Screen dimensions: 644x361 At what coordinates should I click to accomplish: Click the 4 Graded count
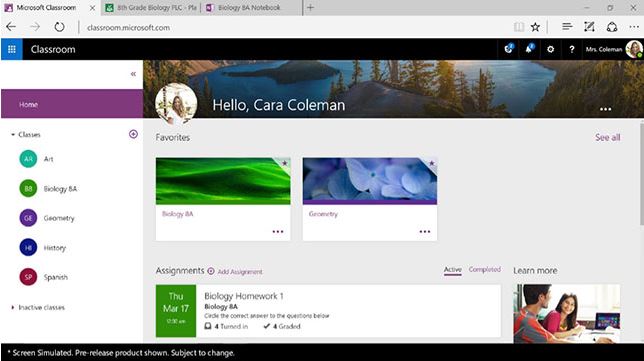[282, 327]
